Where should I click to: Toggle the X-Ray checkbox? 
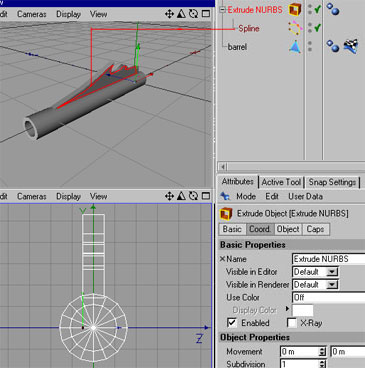[x=292, y=323]
